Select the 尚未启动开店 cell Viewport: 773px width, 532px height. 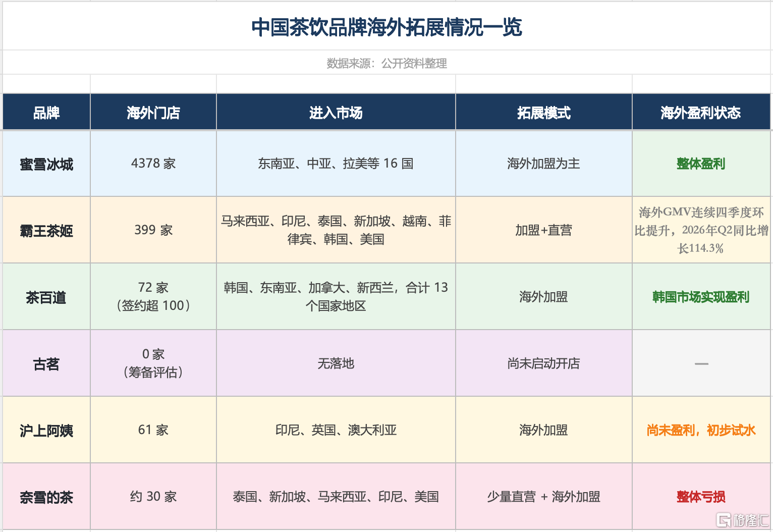(x=544, y=363)
